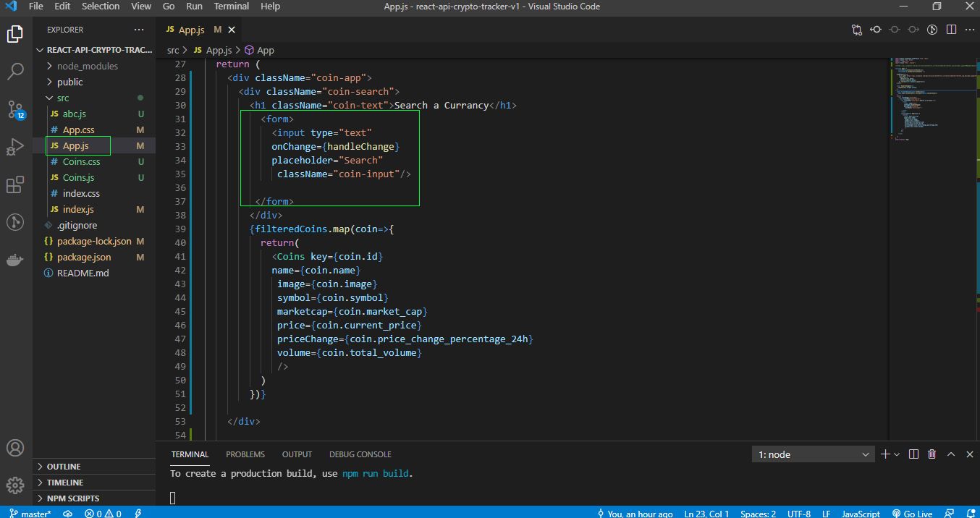Open index.css in the explorer

(x=94, y=193)
